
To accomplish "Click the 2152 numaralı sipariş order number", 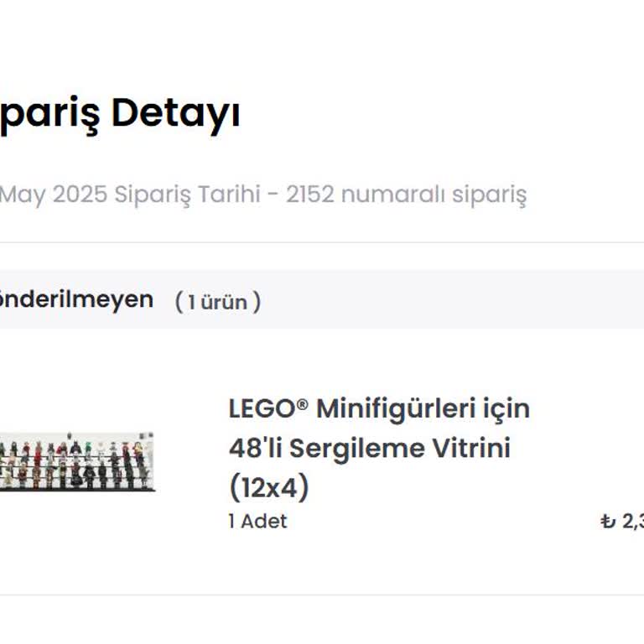I will pyautogui.click(x=406, y=195).
